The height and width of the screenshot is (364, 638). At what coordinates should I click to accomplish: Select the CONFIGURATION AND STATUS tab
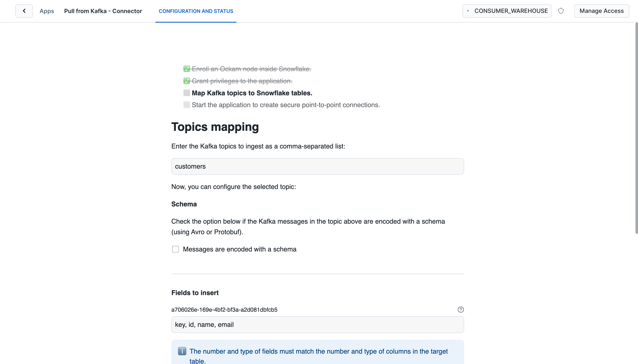coord(196,11)
